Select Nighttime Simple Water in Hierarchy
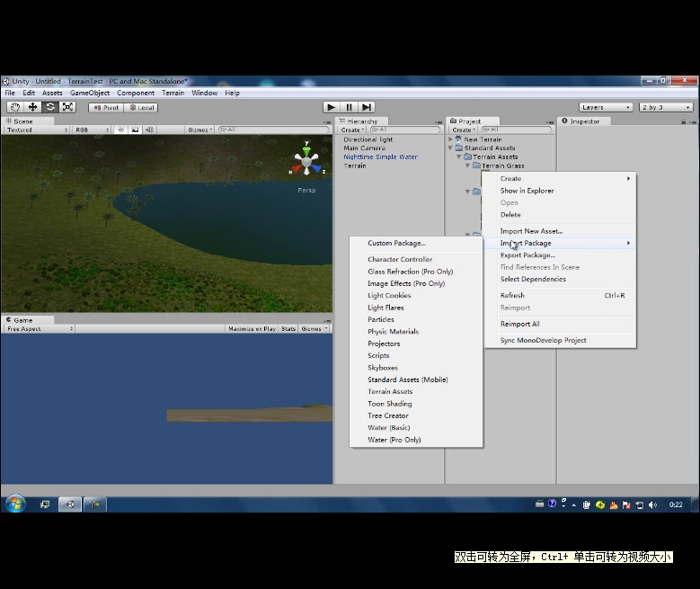The height and width of the screenshot is (589, 700). click(380, 156)
